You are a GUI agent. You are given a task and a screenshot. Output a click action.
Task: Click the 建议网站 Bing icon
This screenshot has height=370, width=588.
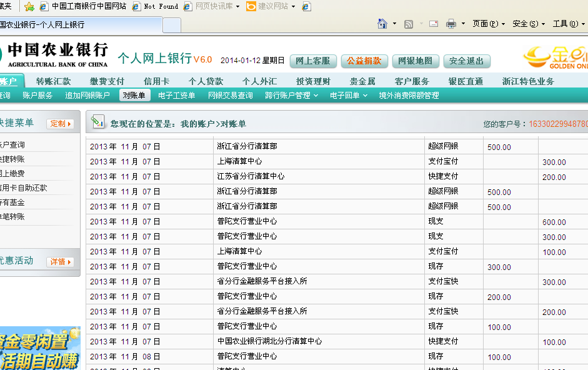click(251, 6)
